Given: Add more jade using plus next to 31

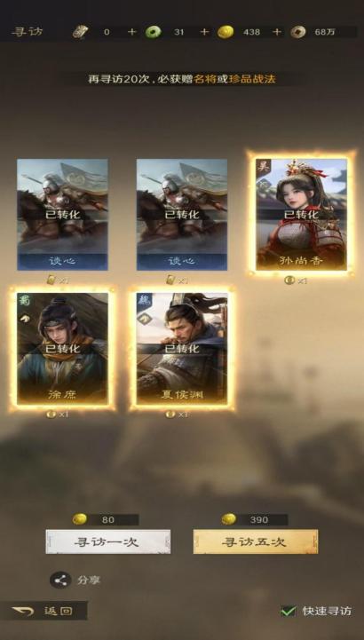Looking at the screenshot, I should (204, 32).
